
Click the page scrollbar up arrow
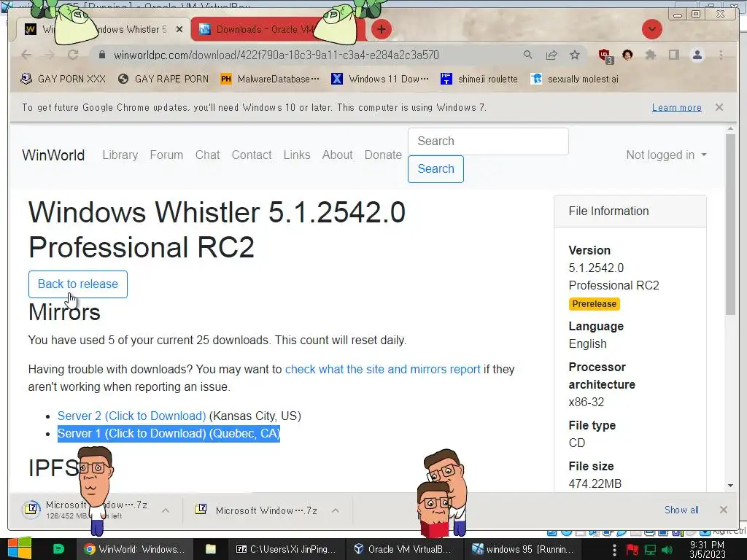[730, 128]
